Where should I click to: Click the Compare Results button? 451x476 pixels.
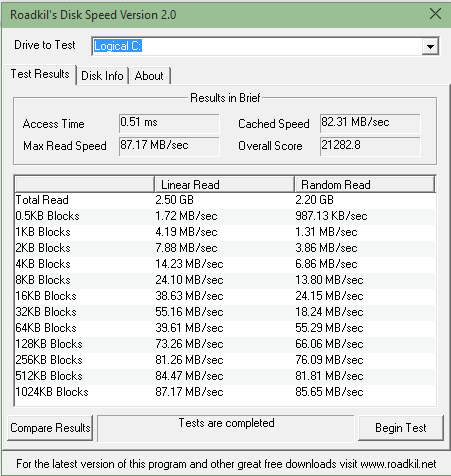tap(50, 428)
